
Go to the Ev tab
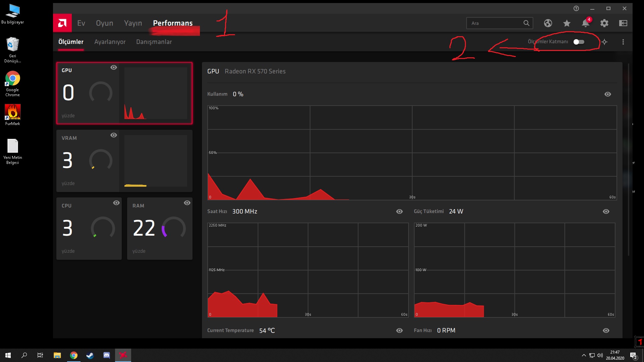click(81, 23)
